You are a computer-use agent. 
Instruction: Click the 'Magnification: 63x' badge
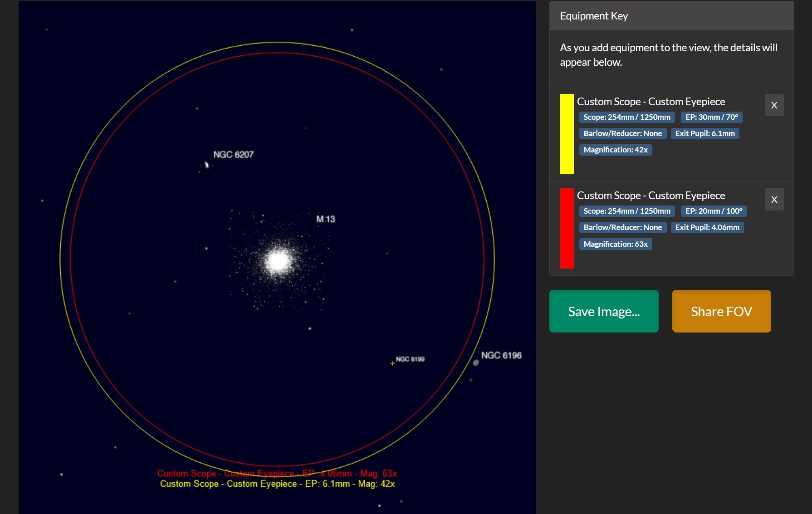616,244
